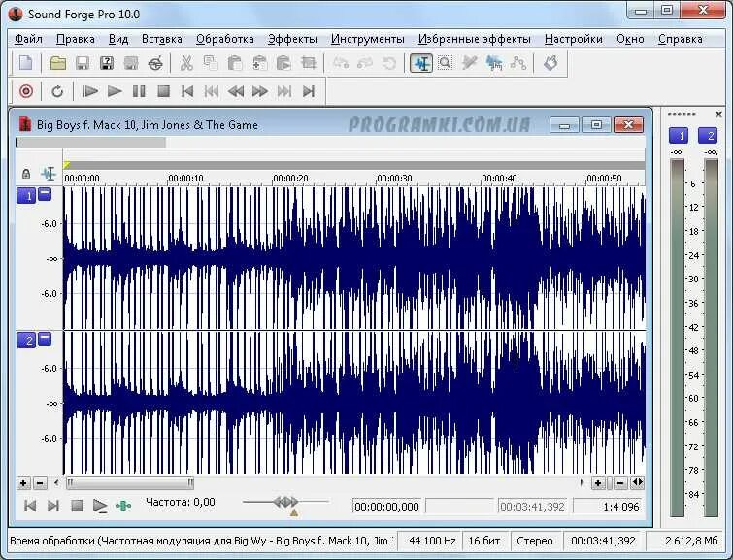Screen dimensions: 733x560
Task: Open the Файл menu
Action: click(28, 39)
